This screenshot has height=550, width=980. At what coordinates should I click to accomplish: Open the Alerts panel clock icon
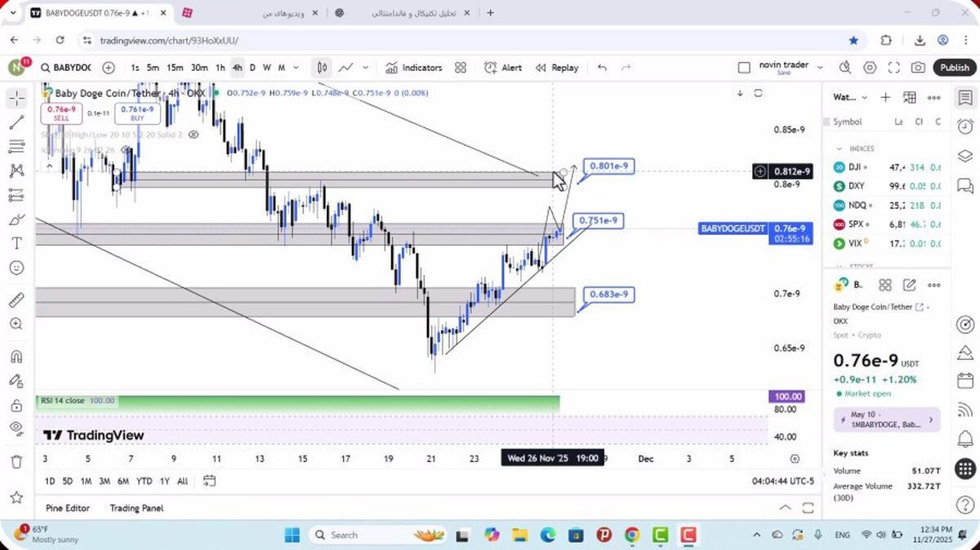pos(964,126)
